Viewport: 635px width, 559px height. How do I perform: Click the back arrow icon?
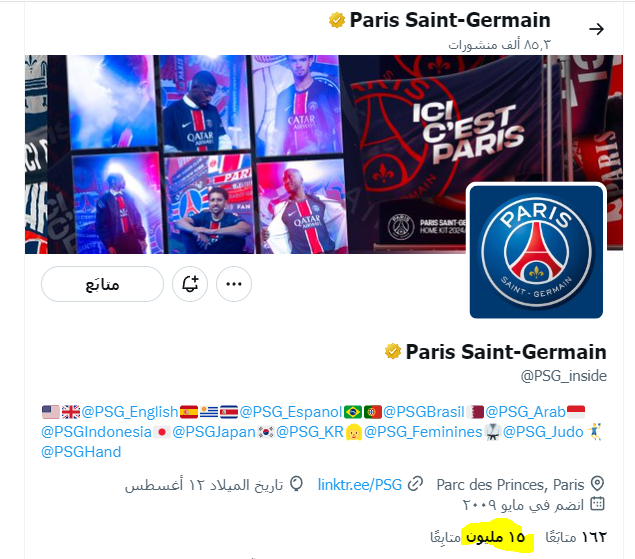tap(596, 29)
